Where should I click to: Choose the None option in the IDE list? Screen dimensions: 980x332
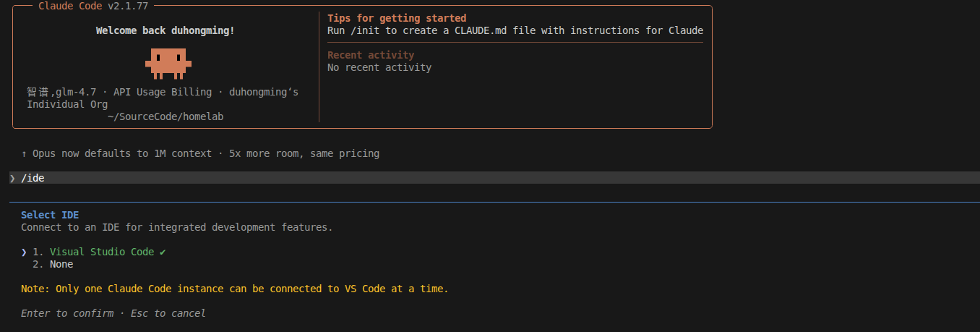coord(61,264)
